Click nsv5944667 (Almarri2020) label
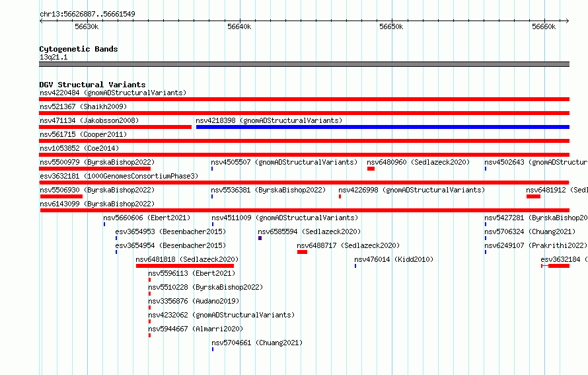The width and height of the screenshot is (588, 375). click(x=196, y=329)
